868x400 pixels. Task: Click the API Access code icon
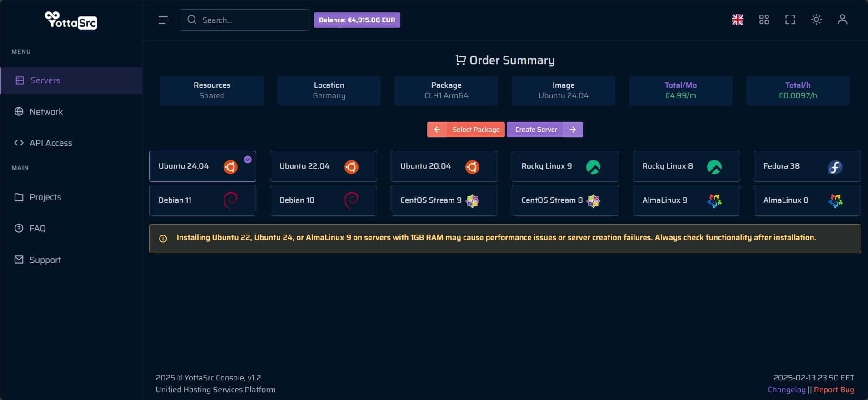coord(19,143)
